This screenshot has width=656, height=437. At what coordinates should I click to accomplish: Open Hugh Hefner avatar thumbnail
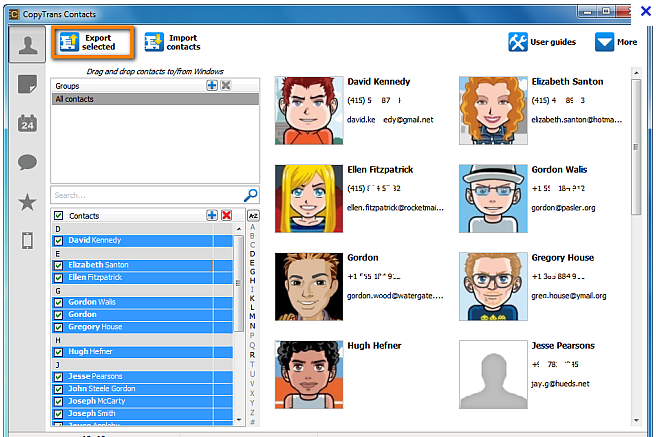click(309, 374)
